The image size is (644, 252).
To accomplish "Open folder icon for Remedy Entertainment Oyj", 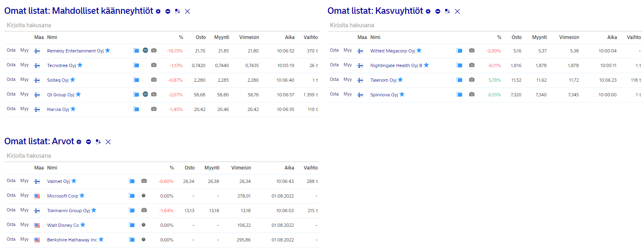I will (136, 50).
